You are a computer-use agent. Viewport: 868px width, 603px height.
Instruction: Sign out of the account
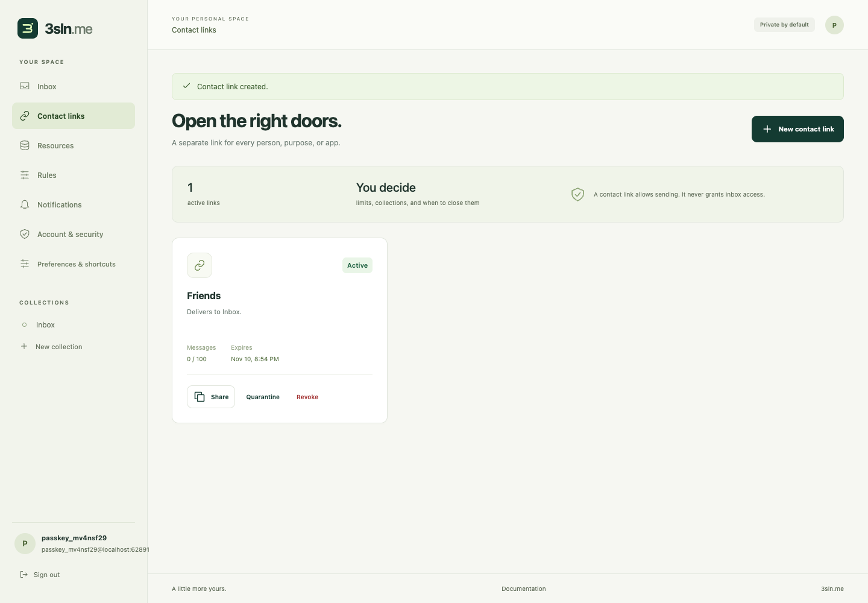pos(40,575)
